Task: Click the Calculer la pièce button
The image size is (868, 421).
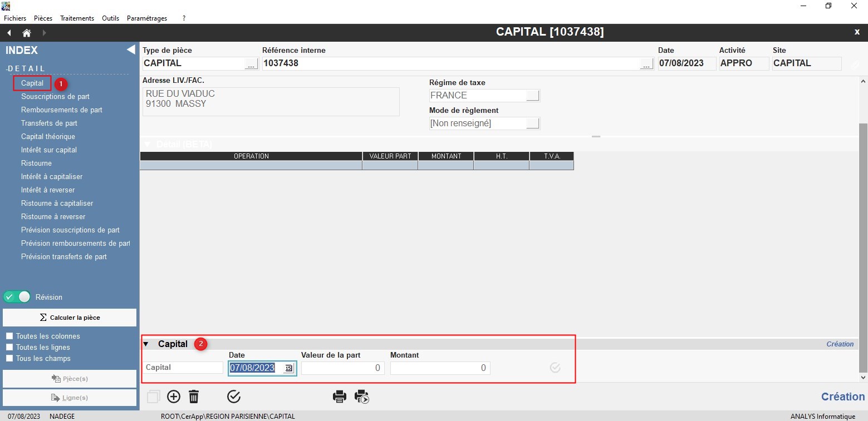Action: [x=70, y=318]
